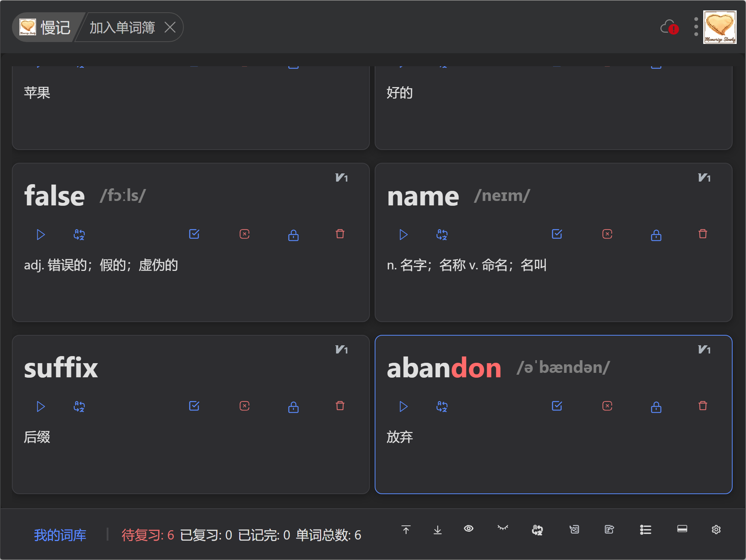Viewport: 746px width, 560px height.
Task: Click the definition 苹果
Action: pyautogui.click(x=37, y=93)
